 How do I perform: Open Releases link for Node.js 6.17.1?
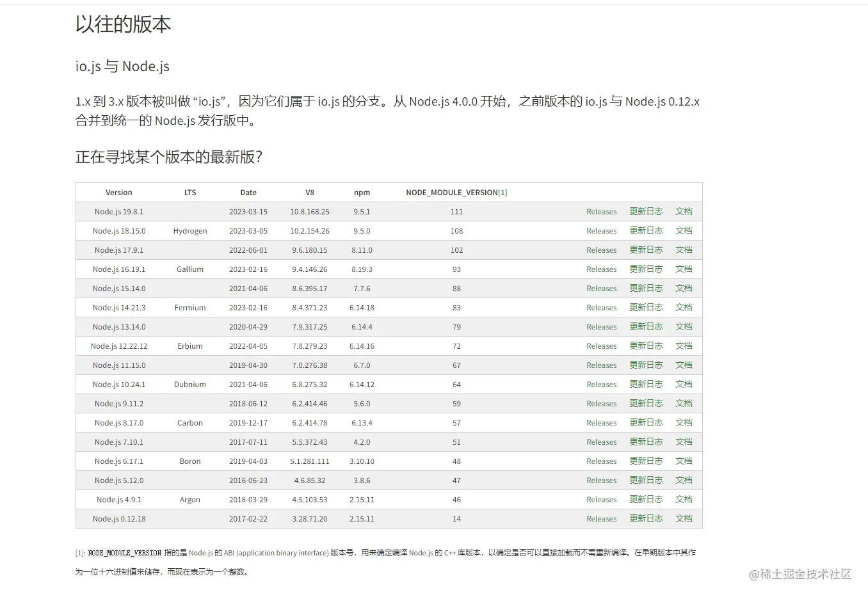click(x=601, y=461)
